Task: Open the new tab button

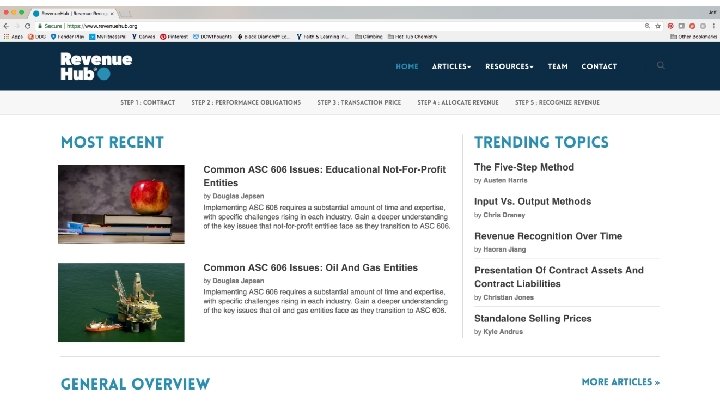Action: click(x=126, y=14)
